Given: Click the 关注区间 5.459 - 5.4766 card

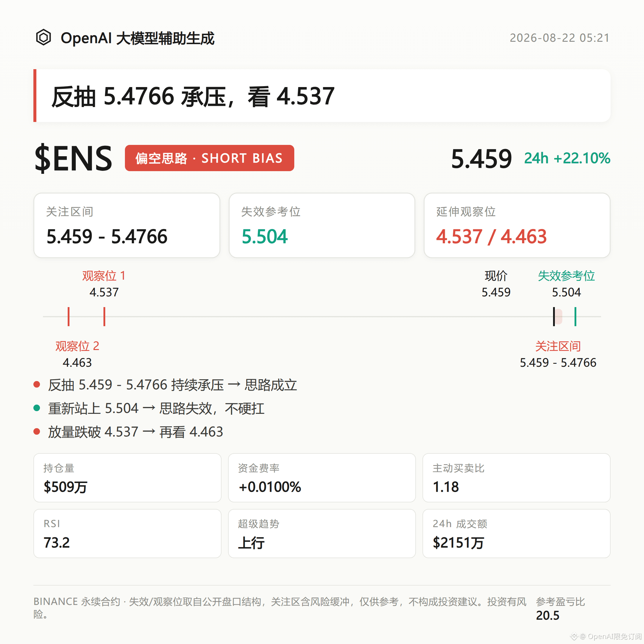Looking at the screenshot, I should pyautogui.click(x=127, y=225).
